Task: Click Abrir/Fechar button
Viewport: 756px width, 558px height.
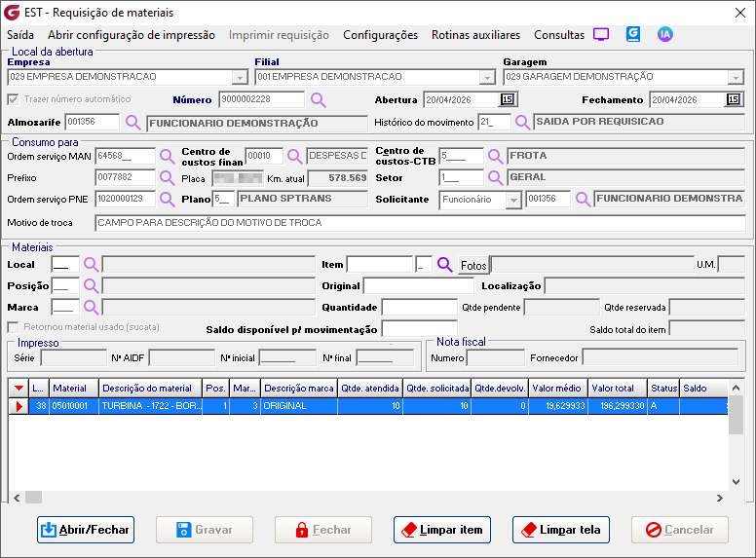Action: click(86, 530)
